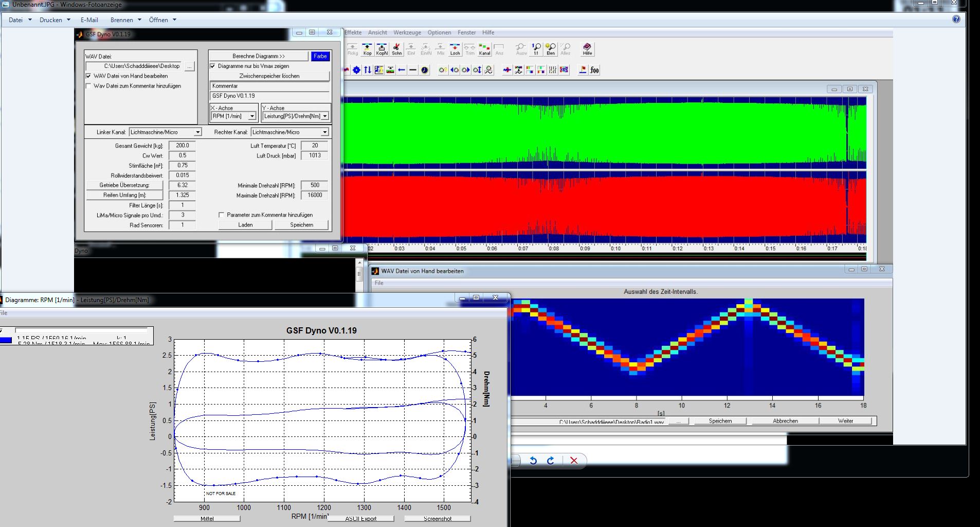Open the Fenster menu
This screenshot has width=980, height=527.
tap(467, 32)
